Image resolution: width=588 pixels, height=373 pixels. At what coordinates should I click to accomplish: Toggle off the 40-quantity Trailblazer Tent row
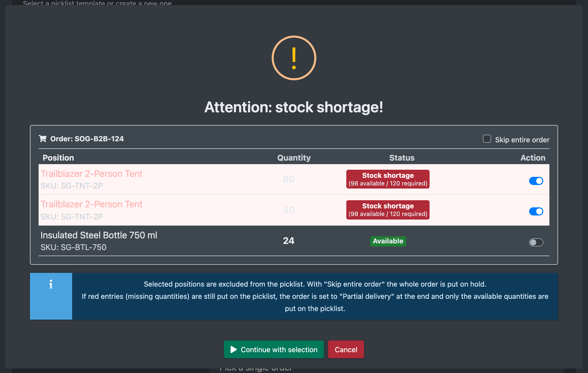pos(536,211)
